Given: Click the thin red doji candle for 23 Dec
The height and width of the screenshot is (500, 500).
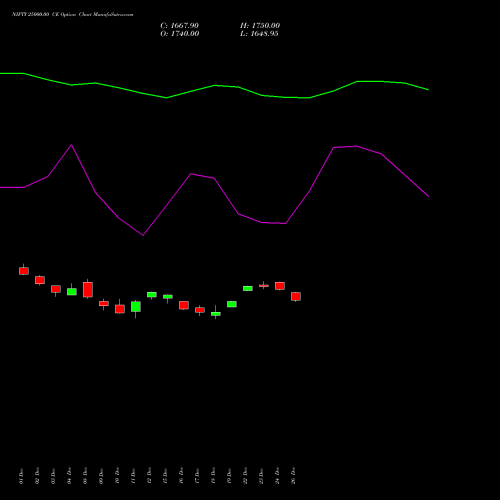Looking at the screenshot, I should [264, 286].
